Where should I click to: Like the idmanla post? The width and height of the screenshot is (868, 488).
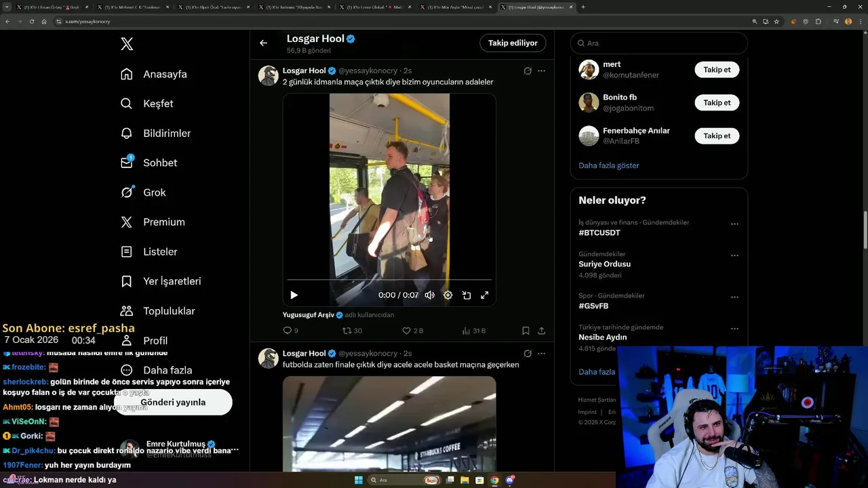pyautogui.click(x=412, y=331)
